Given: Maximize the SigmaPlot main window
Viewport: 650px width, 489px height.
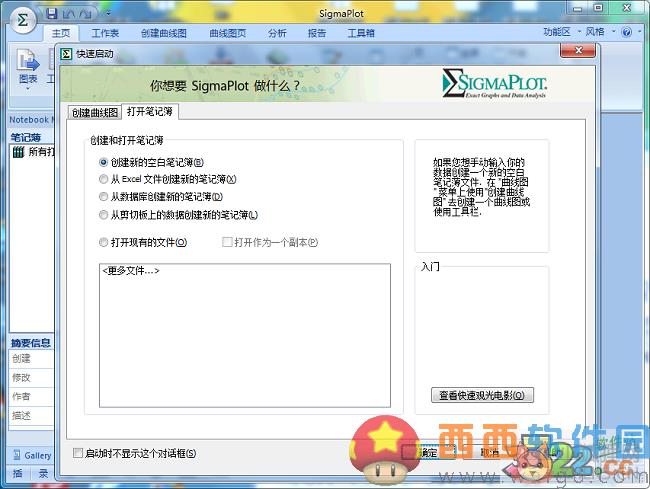Looking at the screenshot, I should (x=598, y=8).
